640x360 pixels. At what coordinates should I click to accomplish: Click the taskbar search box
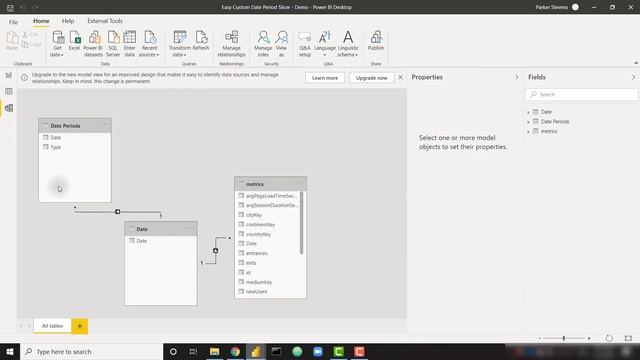click(91, 351)
